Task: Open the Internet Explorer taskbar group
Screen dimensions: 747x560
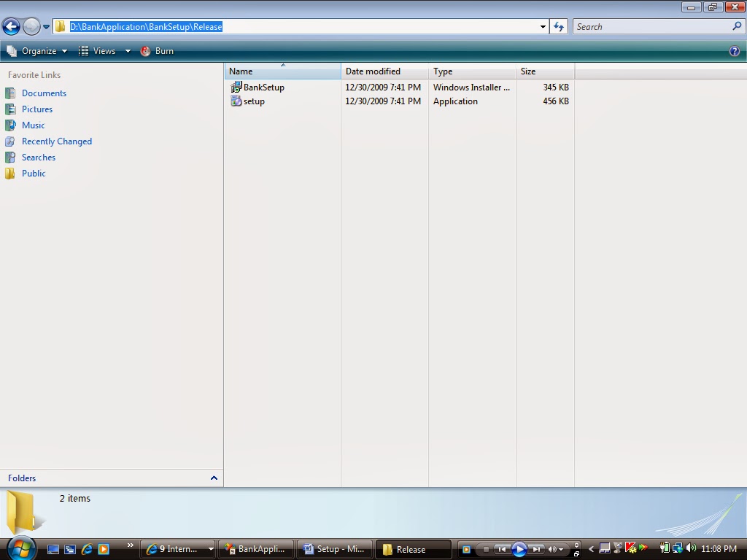Action: 178,549
